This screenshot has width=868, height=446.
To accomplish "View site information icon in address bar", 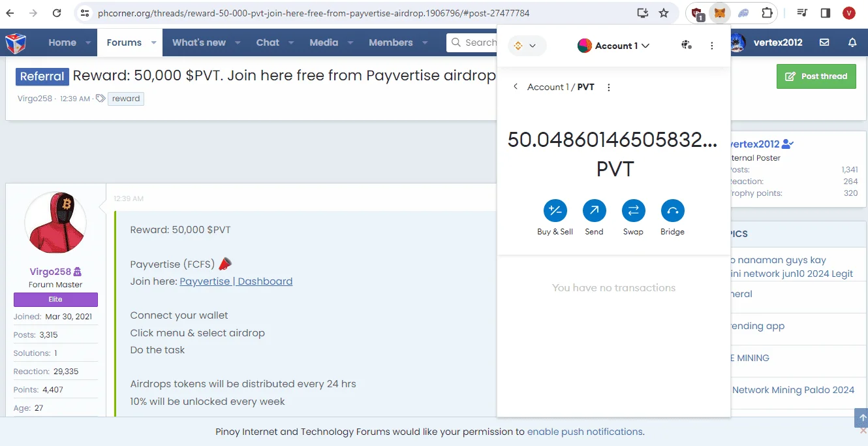I will [84, 13].
